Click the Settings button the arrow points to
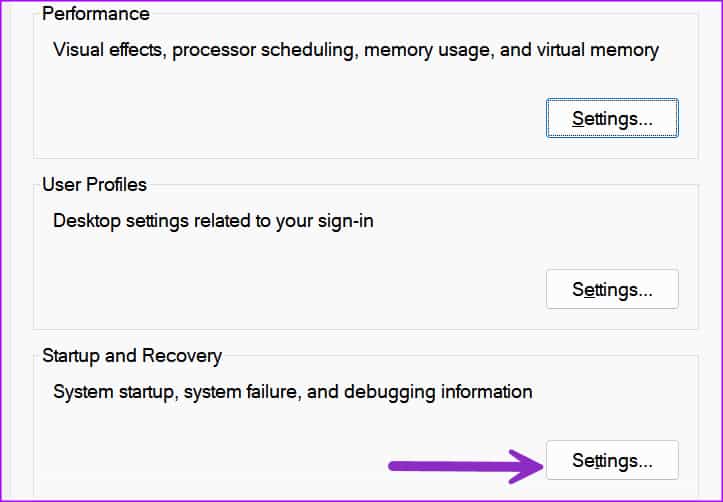Image resolution: width=723 pixels, height=502 pixels. tap(612, 460)
